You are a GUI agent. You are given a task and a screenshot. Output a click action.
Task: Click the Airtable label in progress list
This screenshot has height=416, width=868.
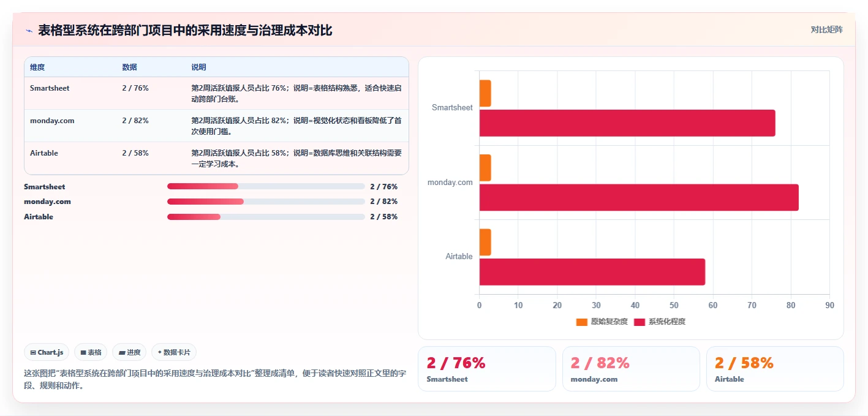(x=39, y=217)
